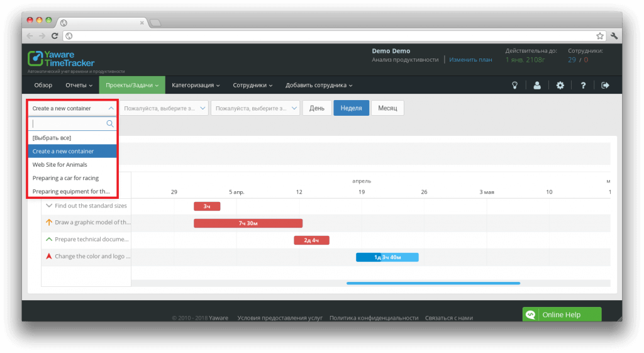644x353 pixels.
Task: Select Web Site for Animals option
Action: tap(72, 164)
